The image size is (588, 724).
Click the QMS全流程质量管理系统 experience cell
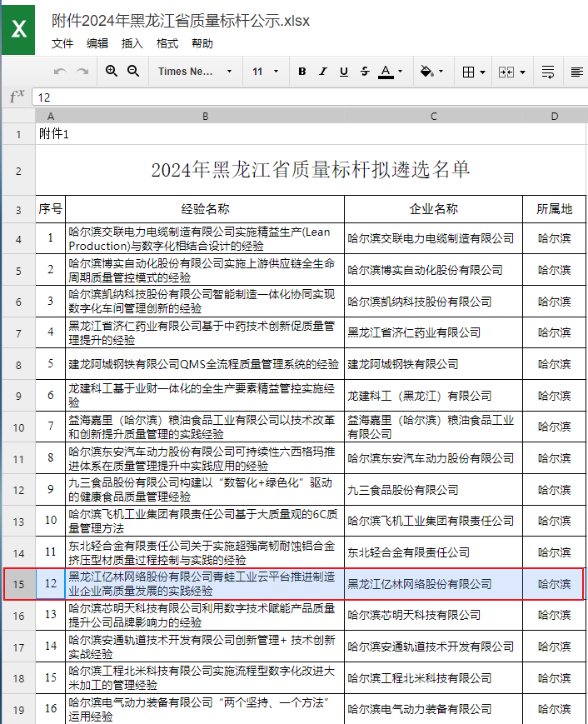tap(205, 364)
